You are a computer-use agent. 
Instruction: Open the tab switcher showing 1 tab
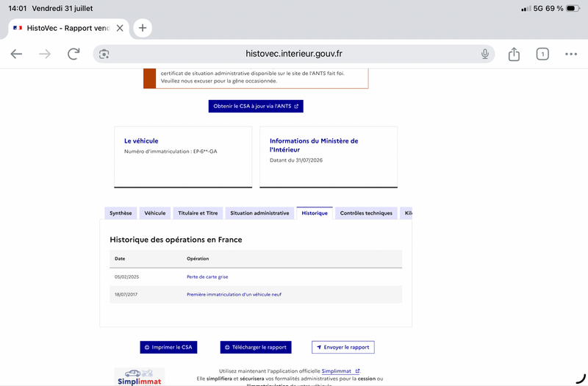coord(542,54)
